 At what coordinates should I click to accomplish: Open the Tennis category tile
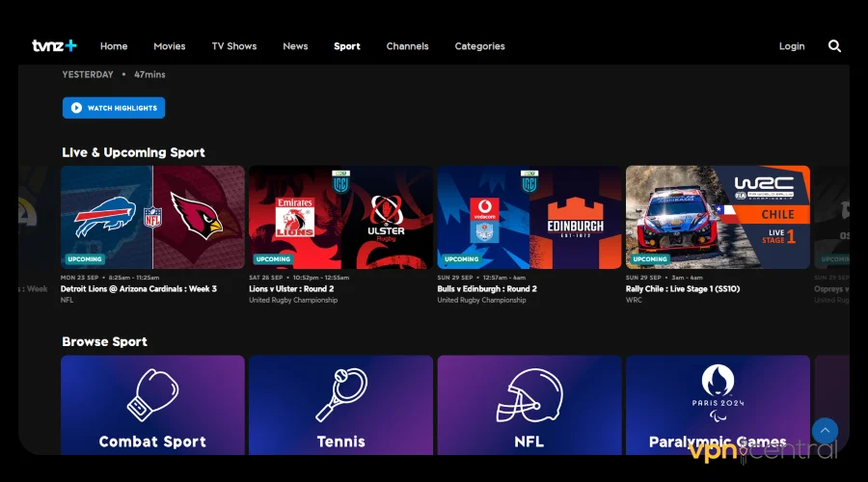click(x=341, y=405)
